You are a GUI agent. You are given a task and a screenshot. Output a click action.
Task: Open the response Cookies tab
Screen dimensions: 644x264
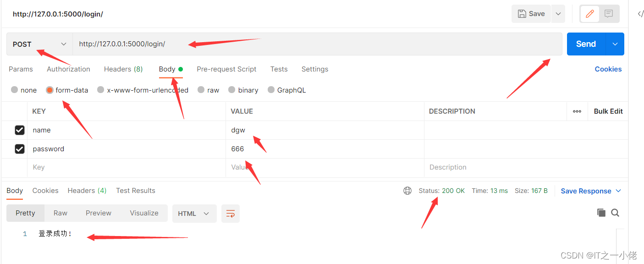coord(45,191)
